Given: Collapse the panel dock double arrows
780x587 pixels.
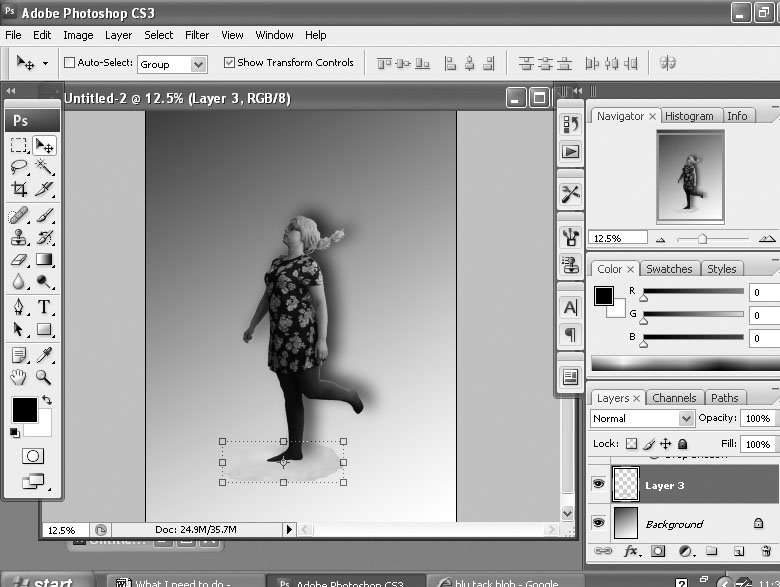Looking at the screenshot, I should pyautogui.click(x=577, y=91).
